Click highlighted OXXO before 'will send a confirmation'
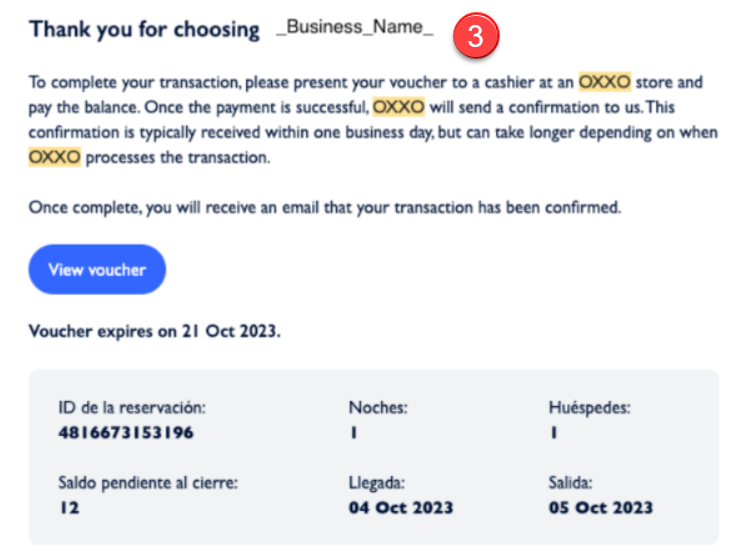This screenshot has height=554, width=737. pyautogui.click(x=399, y=108)
